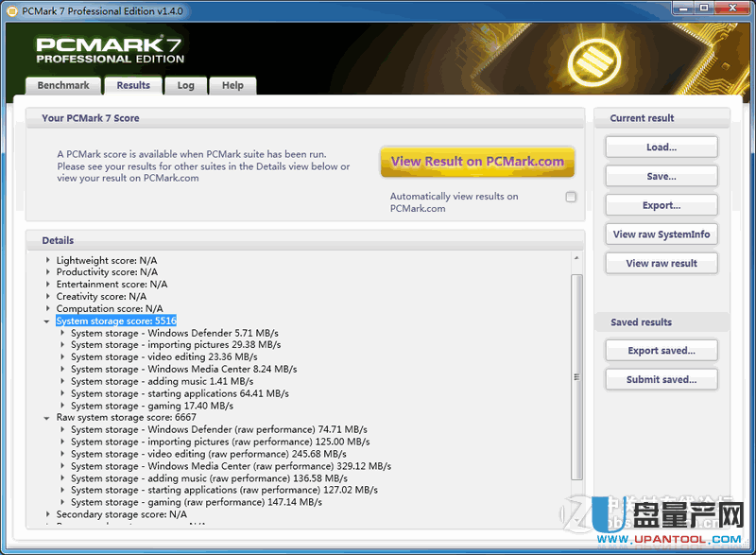
Task: Expand the Lightweight score node
Action: [47, 260]
